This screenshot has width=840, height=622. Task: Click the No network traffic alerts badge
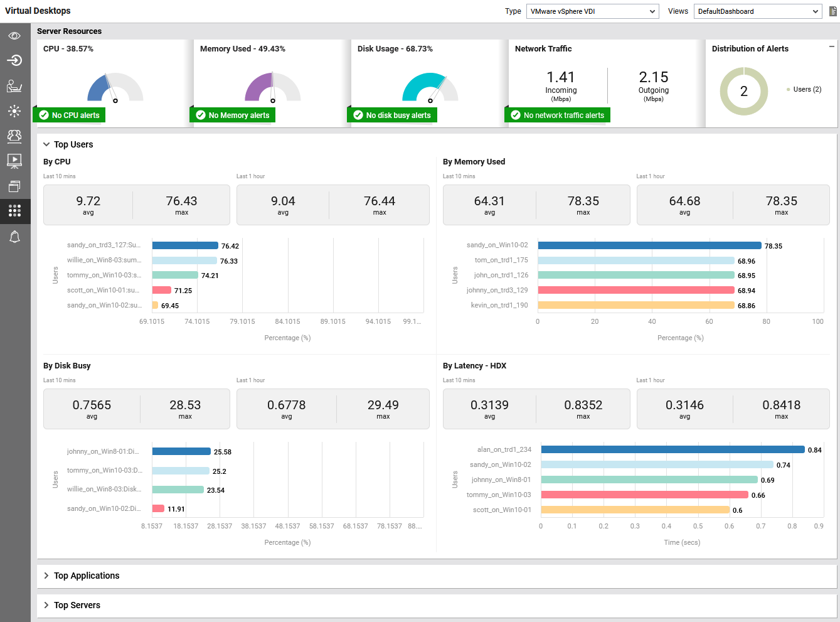click(557, 115)
